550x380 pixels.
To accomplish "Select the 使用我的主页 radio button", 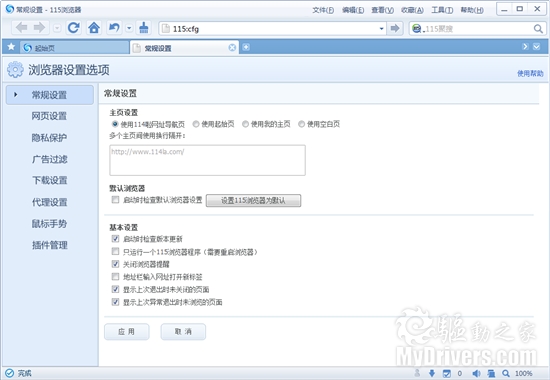I will tap(246, 124).
